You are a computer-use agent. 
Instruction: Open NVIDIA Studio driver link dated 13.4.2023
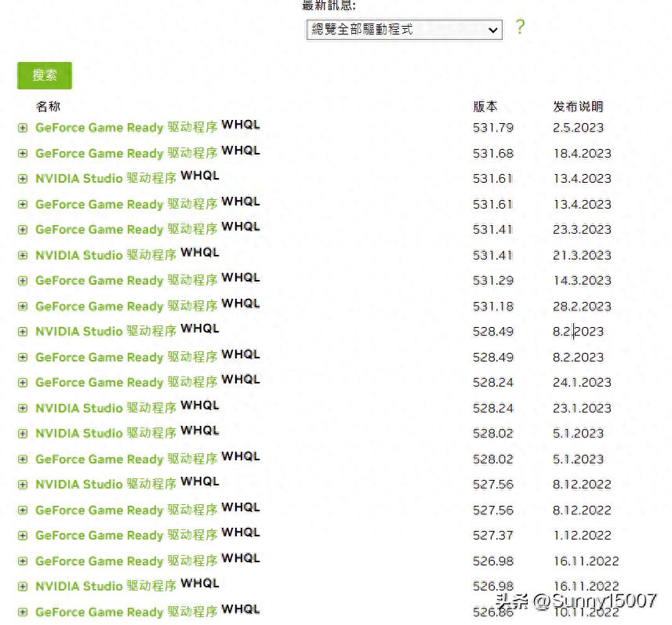click(106, 179)
